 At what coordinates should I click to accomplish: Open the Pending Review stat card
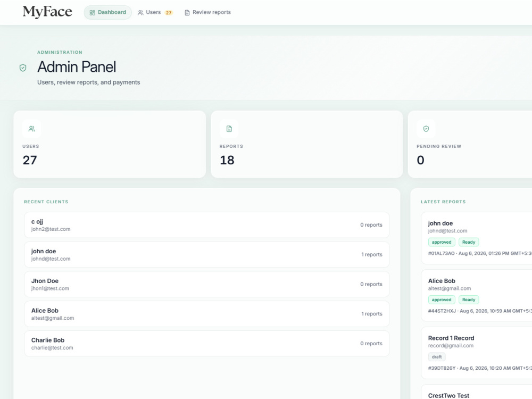pyautogui.click(x=470, y=144)
